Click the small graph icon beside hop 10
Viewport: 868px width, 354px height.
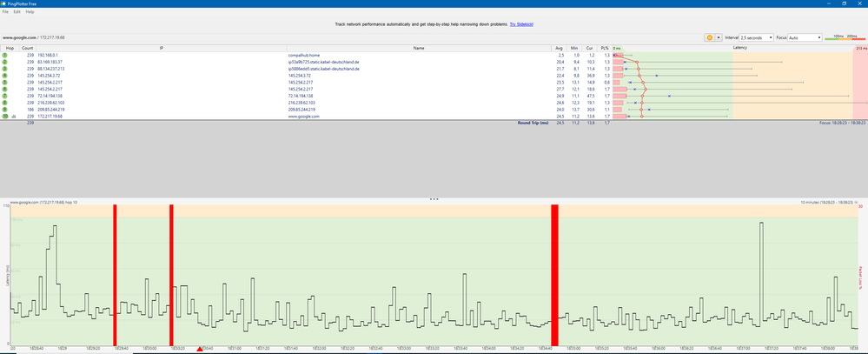13,117
